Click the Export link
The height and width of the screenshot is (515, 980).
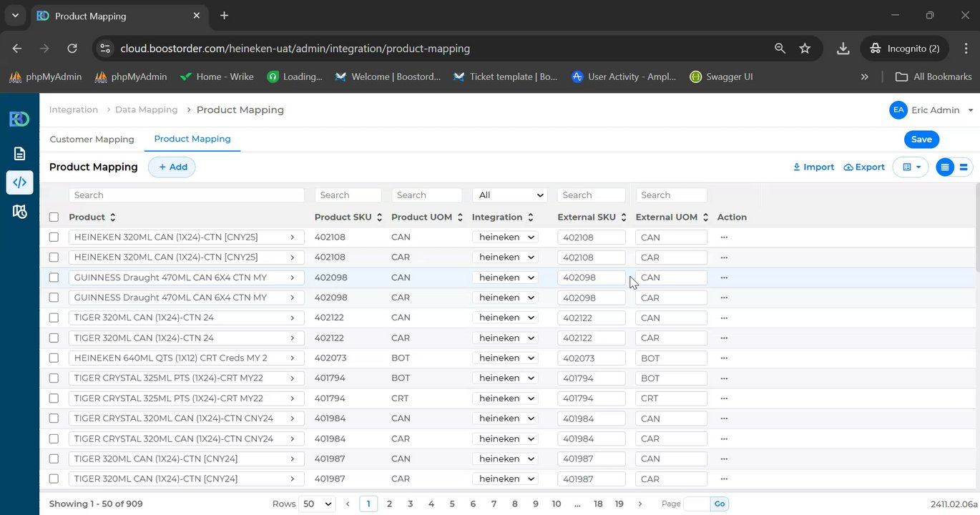[864, 167]
